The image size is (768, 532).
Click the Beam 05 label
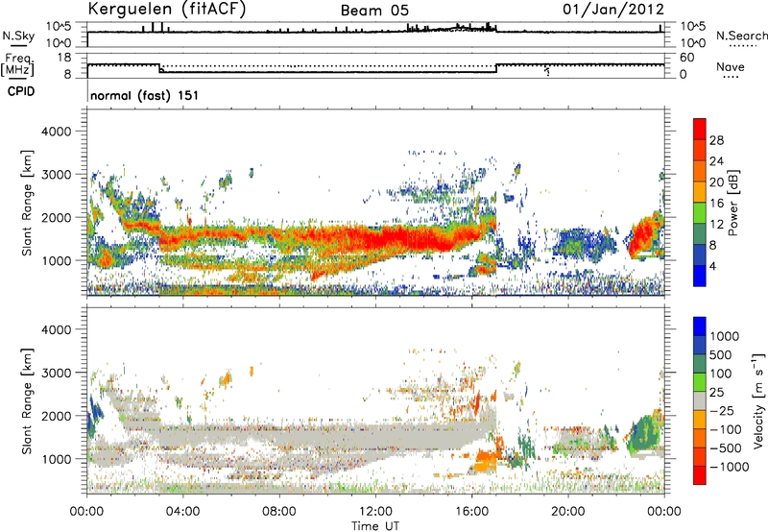[374, 11]
